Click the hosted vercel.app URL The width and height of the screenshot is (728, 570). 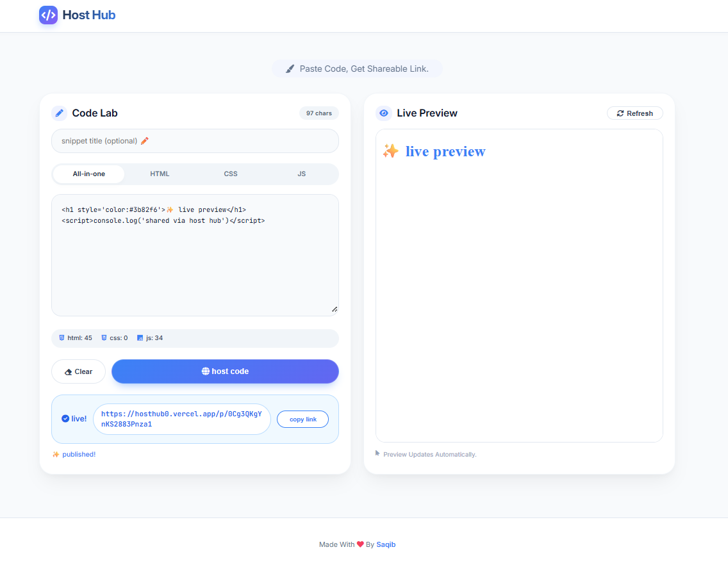click(181, 419)
